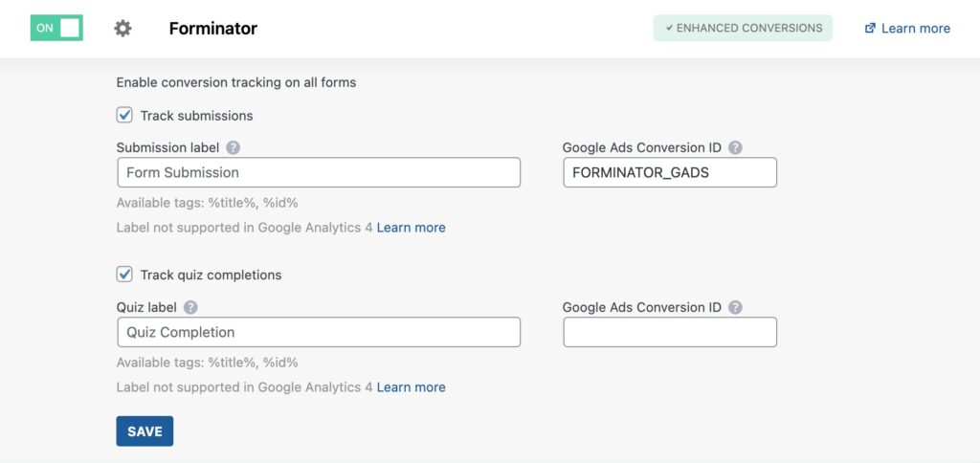980x463 pixels.
Task: Click help icon beside quiz Google Ads Conversion ID
Action: (736, 307)
